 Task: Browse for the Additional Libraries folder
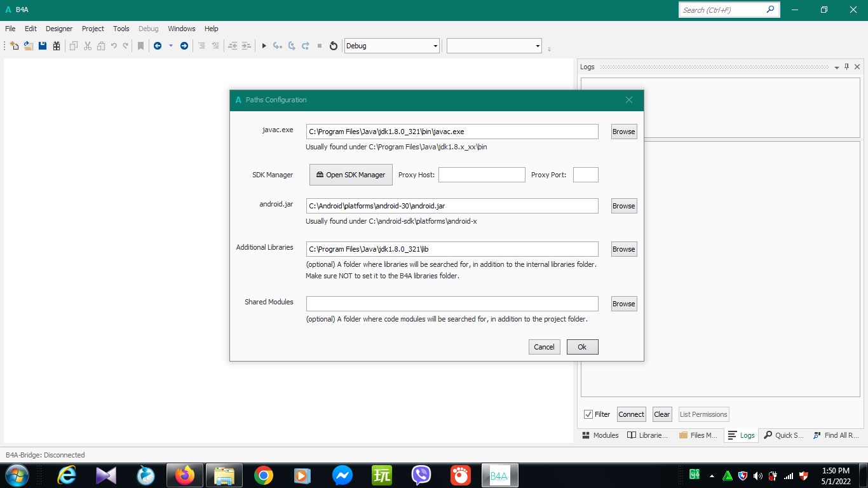[x=624, y=249]
